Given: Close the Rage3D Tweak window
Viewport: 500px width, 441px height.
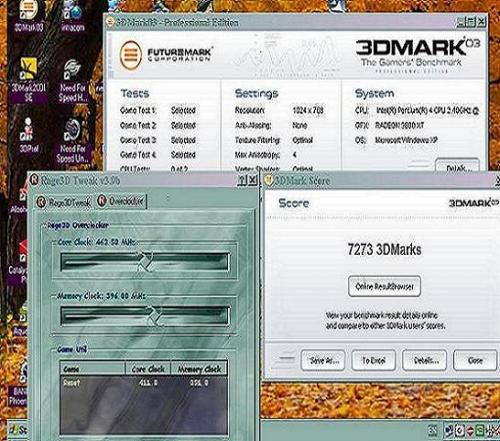Looking at the screenshot, I should 253,180.
